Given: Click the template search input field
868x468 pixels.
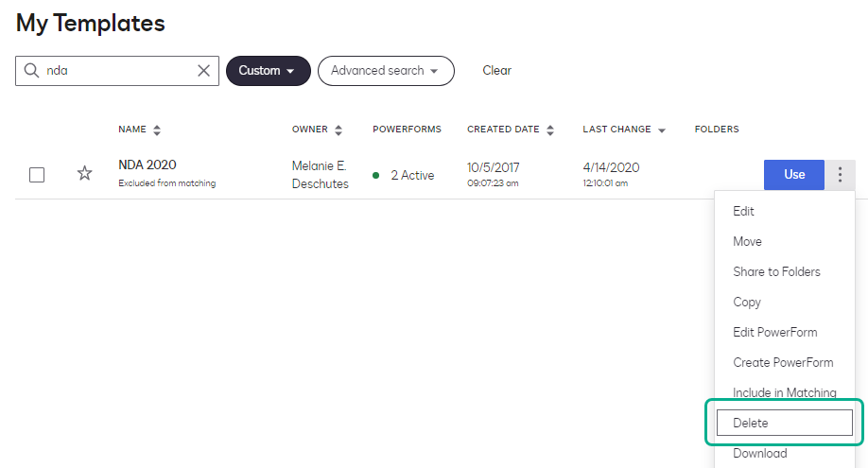Looking at the screenshot, I should click(x=117, y=71).
